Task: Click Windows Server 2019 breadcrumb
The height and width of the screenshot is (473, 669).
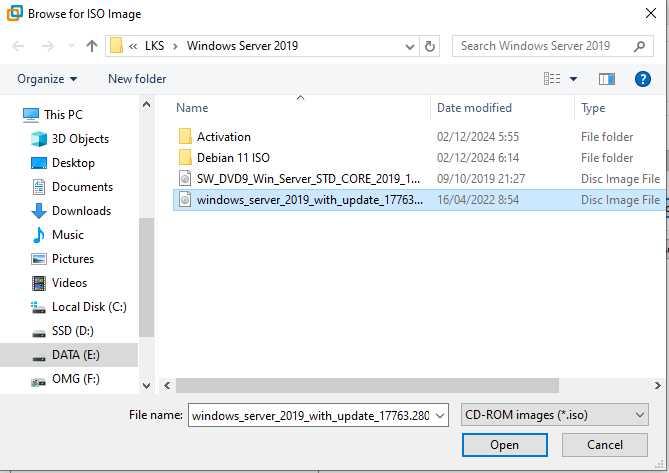Action: coord(242,46)
